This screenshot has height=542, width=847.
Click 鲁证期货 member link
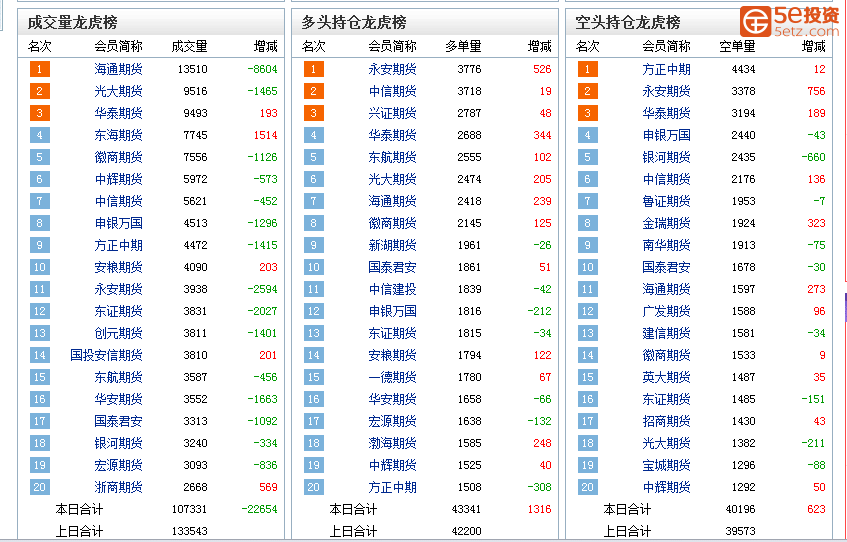[666, 201]
